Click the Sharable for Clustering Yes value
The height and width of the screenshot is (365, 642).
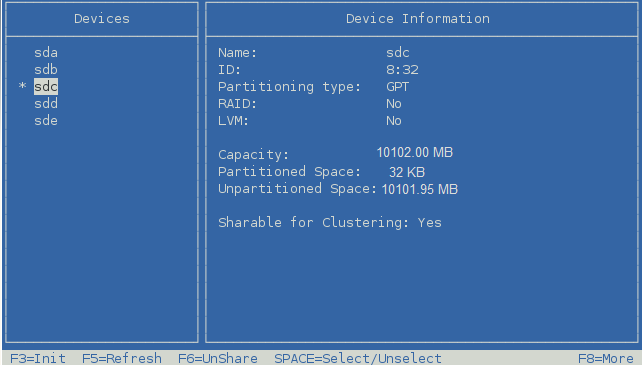(x=430, y=223)
